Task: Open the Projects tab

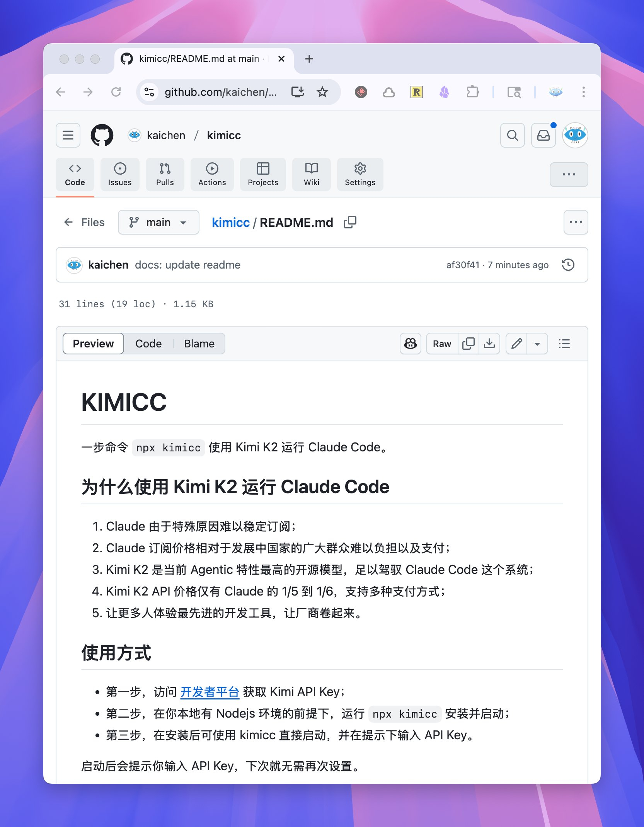Action: click(x=263, y=175)
